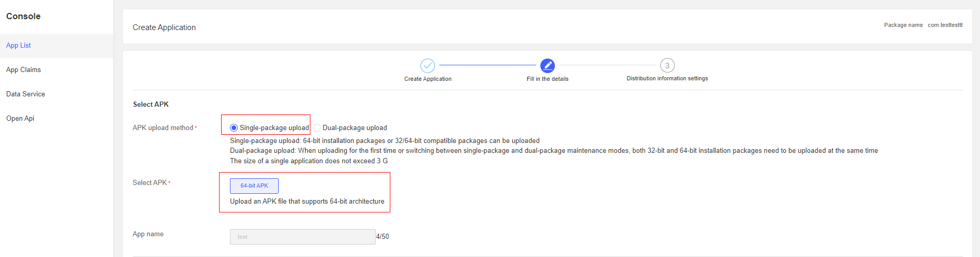The width and height of the screenshot is (980, 257).
Task: Focus the App name input field
Action: pyautogui.click(x=303, y=237)
